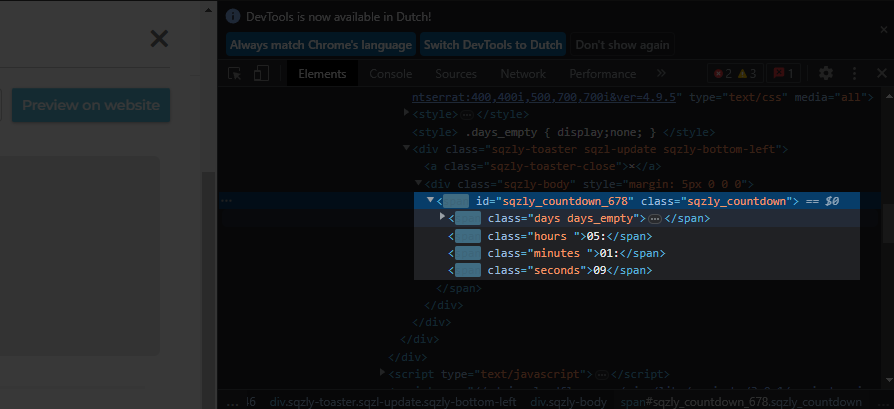Open the Performance tab
The image size is (894, 409).
603,74
